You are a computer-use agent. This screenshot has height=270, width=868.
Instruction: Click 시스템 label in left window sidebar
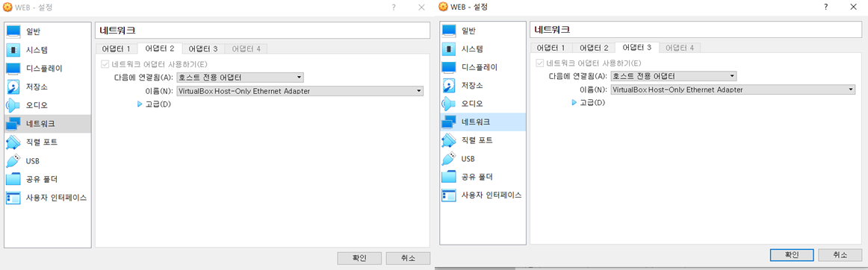pyautogui.click(x=37, y=51)
